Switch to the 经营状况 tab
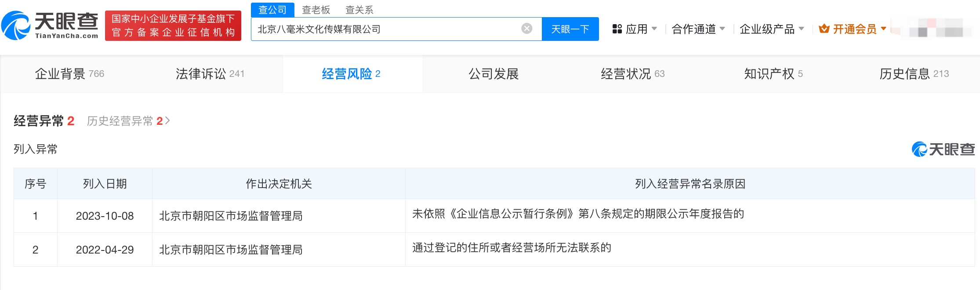This screenshot has width=980, height=290. click(x=633, y=74)
